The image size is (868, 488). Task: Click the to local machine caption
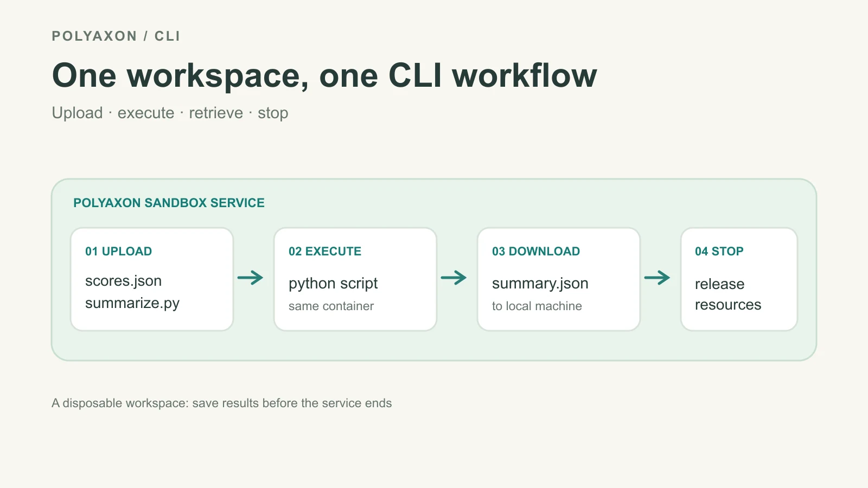pos(537,306)
